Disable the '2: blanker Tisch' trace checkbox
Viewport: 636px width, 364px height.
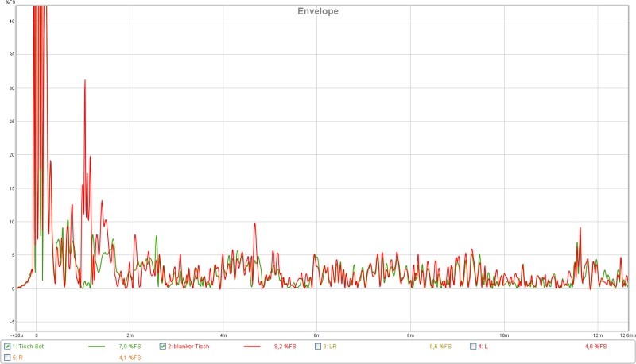point(163,347)
